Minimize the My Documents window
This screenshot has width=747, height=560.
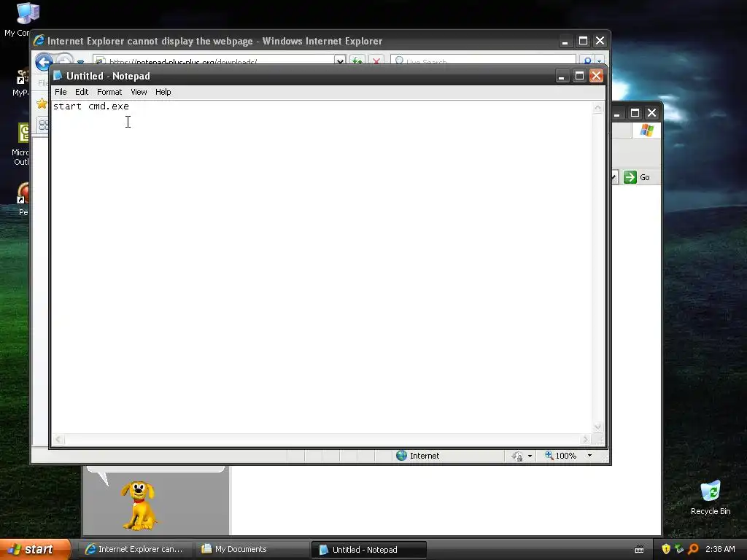pos(616,113)
